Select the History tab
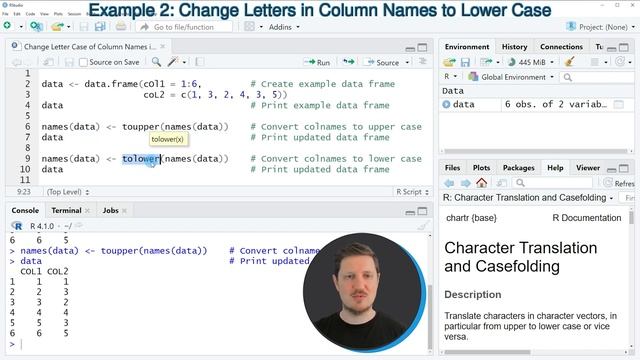 [x=514, y=47]
